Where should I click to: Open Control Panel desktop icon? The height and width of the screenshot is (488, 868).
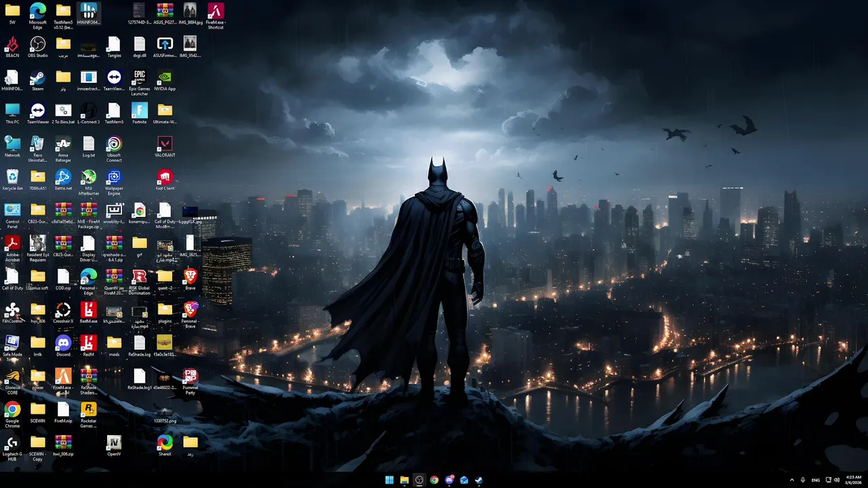tap(12, 216)
